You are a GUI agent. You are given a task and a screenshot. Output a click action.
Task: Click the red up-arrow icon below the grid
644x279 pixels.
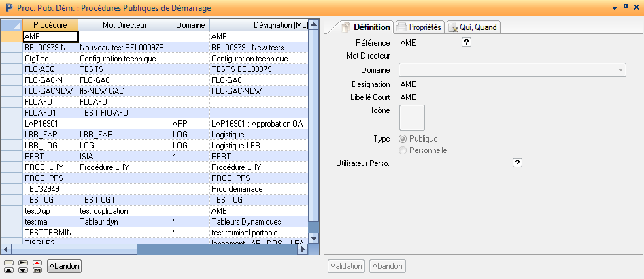coord(37,262)
